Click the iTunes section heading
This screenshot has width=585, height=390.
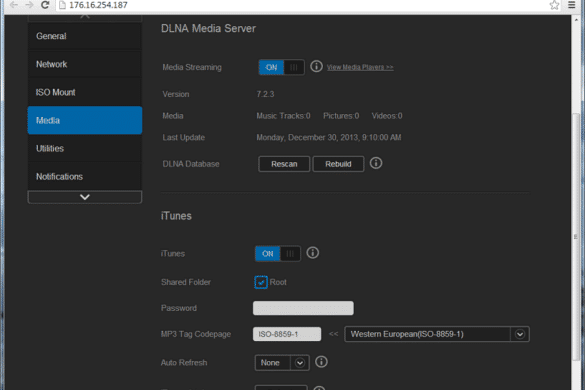[176, 216]
